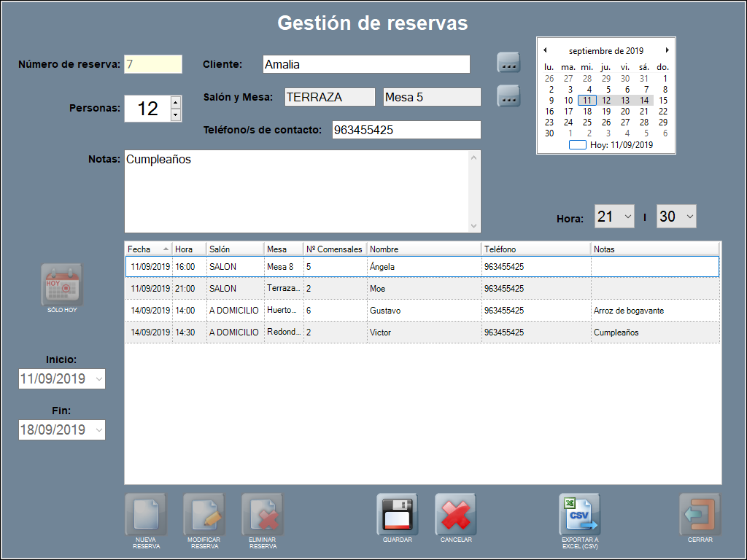Increase the Personas count with up arrow
The height and width of the screenshot is (560, 747).
pos(175,102)
